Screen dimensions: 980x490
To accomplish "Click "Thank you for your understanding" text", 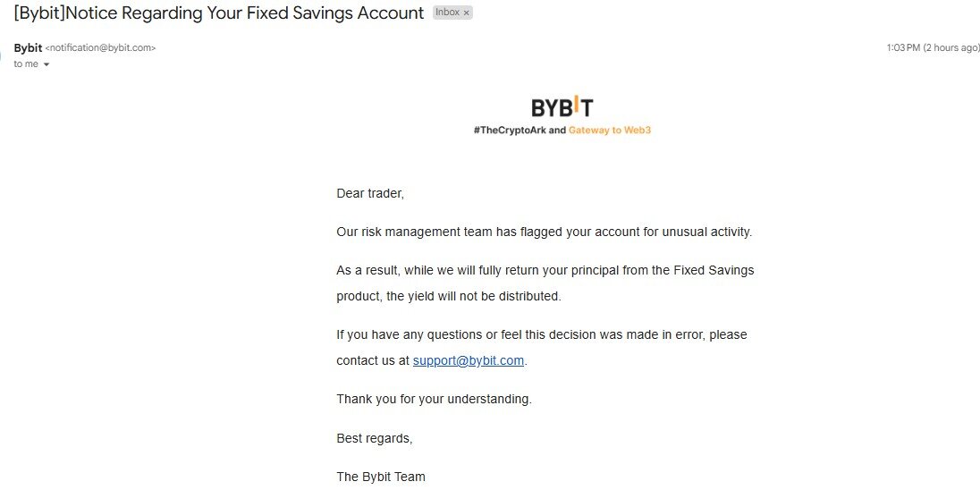I will (434, 399).
